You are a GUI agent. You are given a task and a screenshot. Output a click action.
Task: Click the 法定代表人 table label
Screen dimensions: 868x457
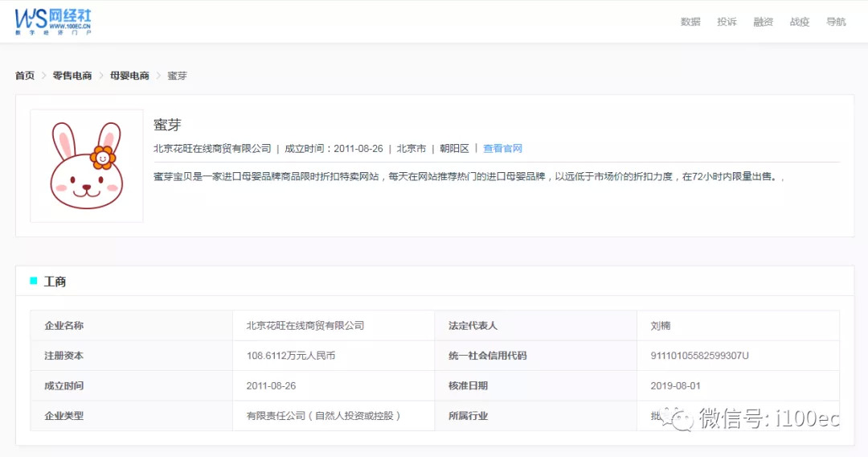[x=473, y=326]
